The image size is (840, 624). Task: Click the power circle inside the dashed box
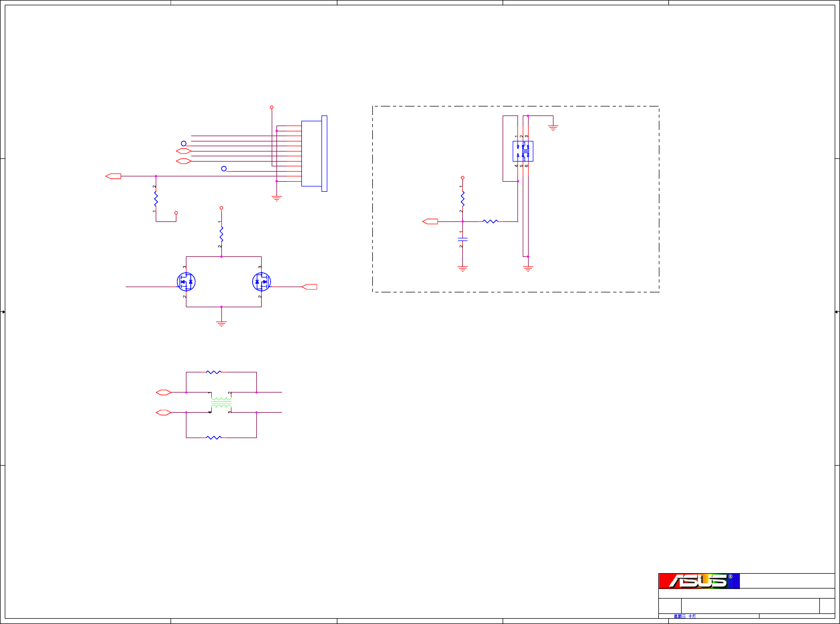coord(462,178)
